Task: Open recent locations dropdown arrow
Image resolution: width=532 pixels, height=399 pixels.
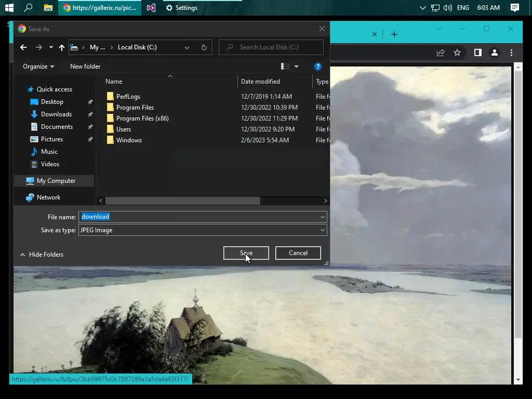Action: point(51,47)
